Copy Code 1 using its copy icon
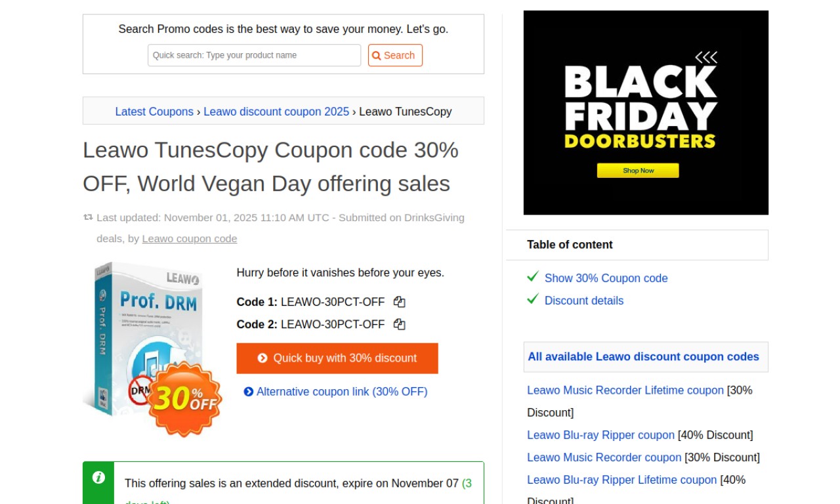 point(399,302)
